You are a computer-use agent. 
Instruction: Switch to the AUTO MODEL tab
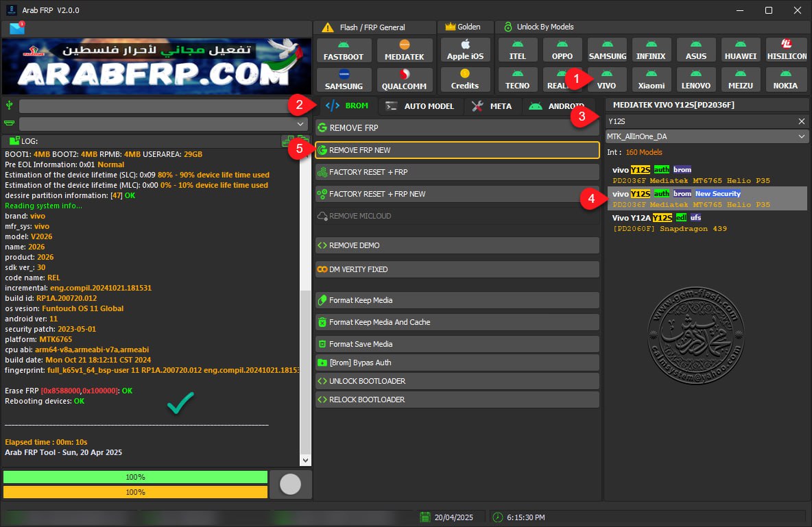pyautogui.click(x=420, y=106)
